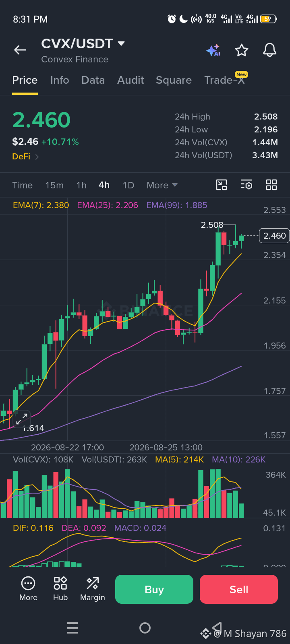
Task: Tap the 24h High value 2.508
Action: click(x=266, y=117)
